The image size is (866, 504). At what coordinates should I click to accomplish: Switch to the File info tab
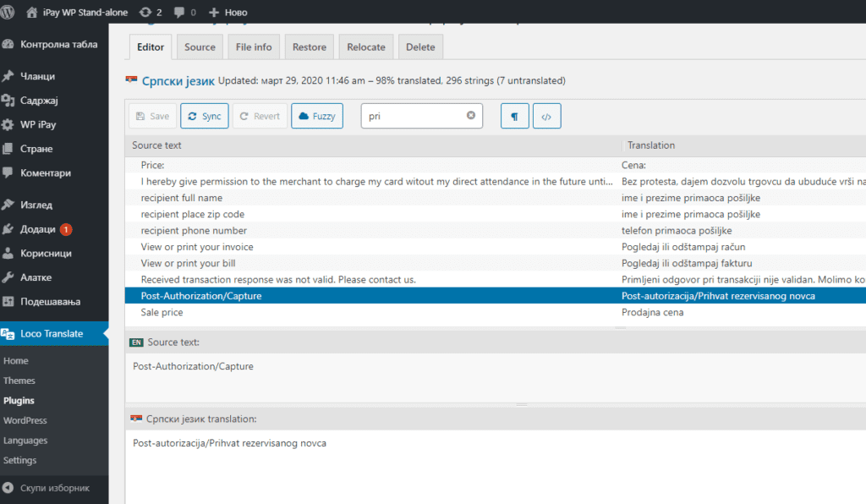tap(254, 47)
